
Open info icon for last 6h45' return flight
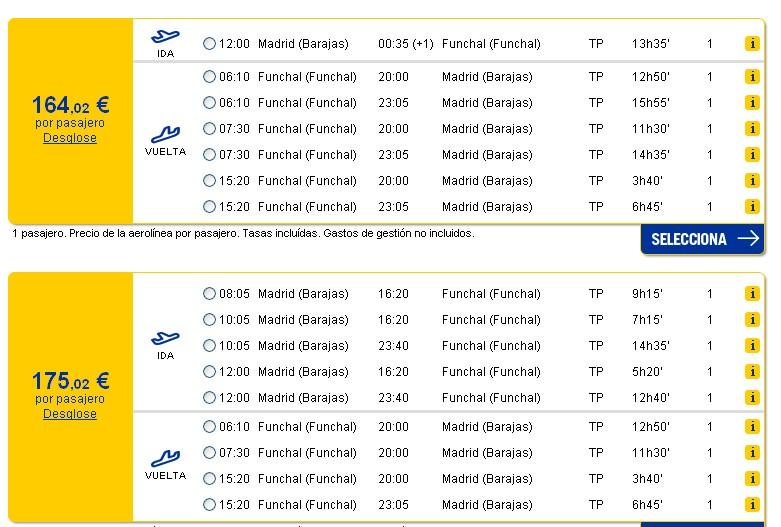pyautogui.click(x=752, y=505)
